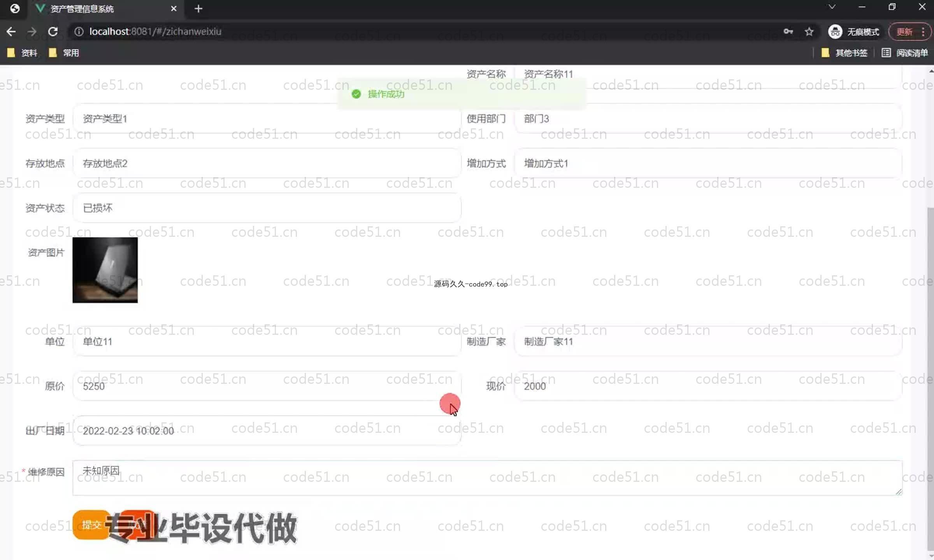Click the 出厂日期 label text

45,430
